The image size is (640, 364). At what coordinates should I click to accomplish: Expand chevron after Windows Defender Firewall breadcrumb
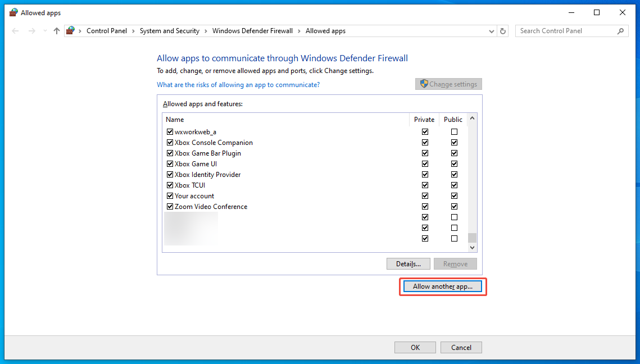point(299,31)
